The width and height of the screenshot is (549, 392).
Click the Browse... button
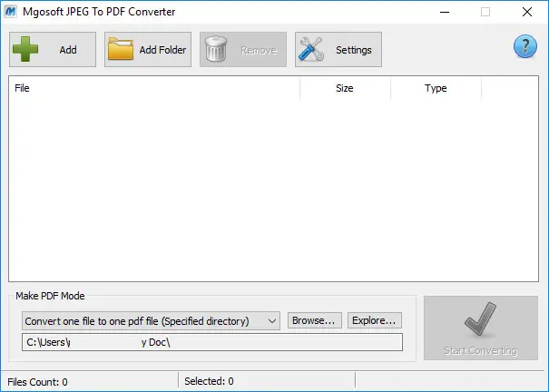314,320
